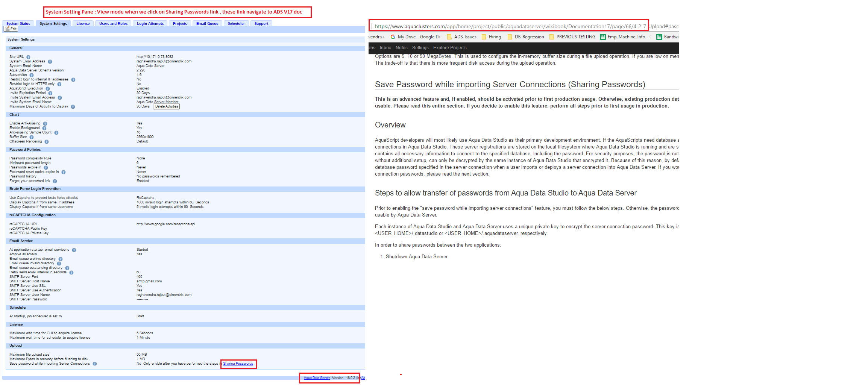
Task: Open the Projects tab
Action: (180, 23)
